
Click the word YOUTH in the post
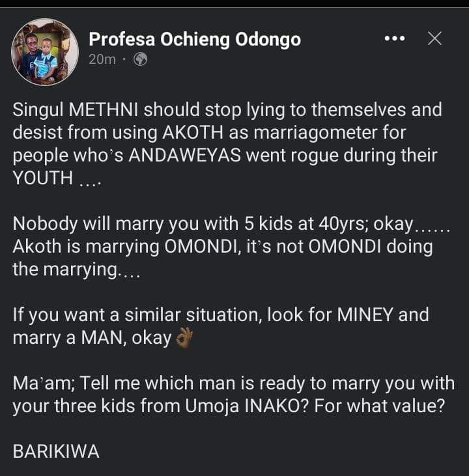coord(43,178)
